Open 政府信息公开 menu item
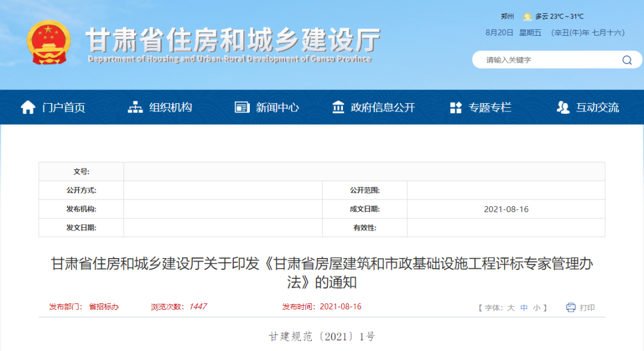 383,107
